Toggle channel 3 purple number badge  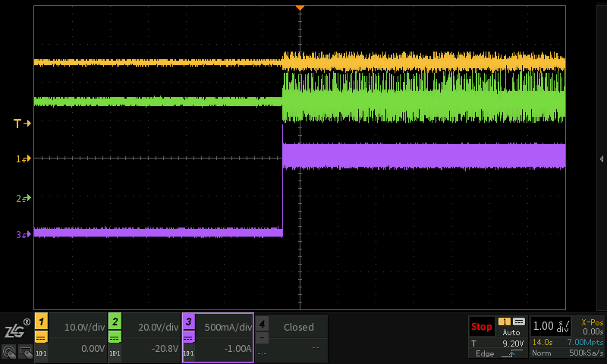click(x=188, y=322)
